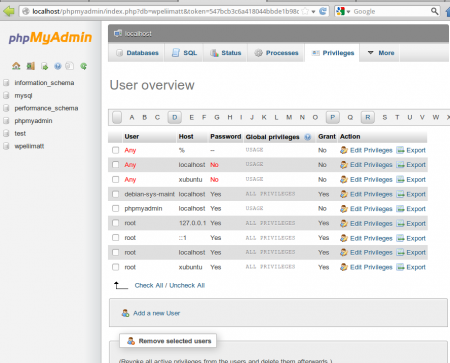This screenshot has height=363, width=450.
Task: Open the mysql database in sidebar
Action: tap(23, 95)
